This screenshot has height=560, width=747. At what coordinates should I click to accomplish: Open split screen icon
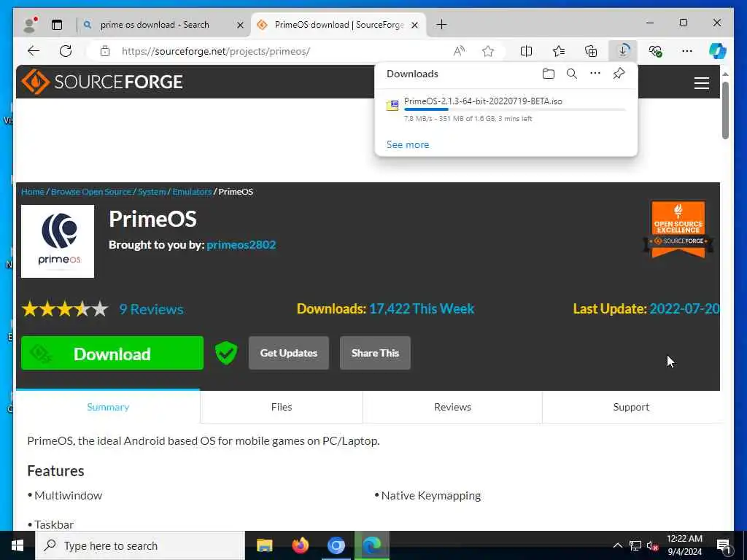click(527, 51)
